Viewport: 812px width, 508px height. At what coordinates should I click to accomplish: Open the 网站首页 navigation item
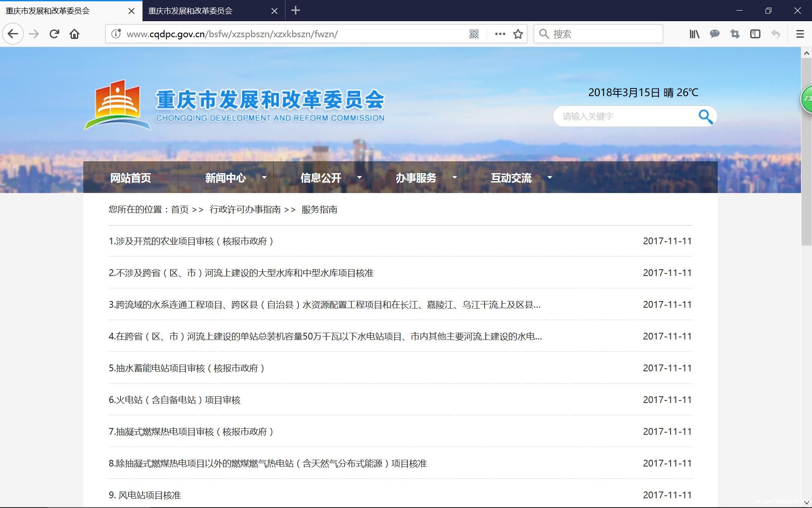point(130,178)
